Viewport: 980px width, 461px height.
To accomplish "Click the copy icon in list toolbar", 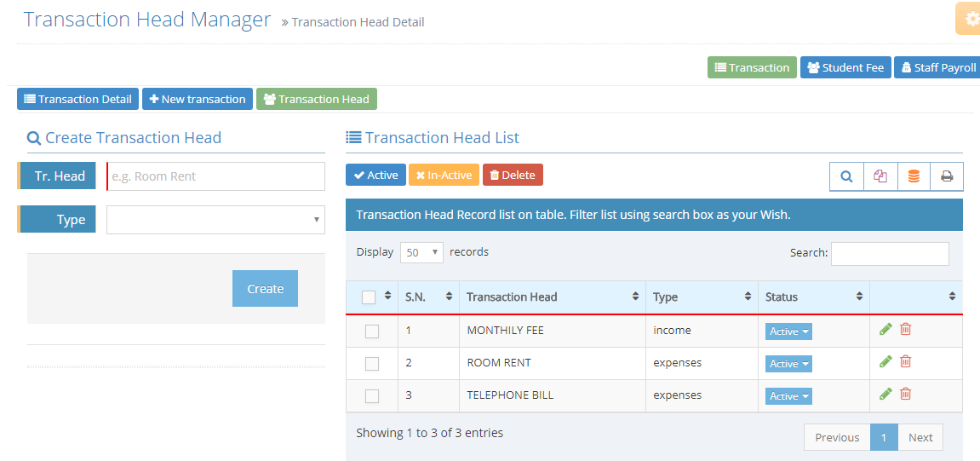I will click(x=880, y=176).
